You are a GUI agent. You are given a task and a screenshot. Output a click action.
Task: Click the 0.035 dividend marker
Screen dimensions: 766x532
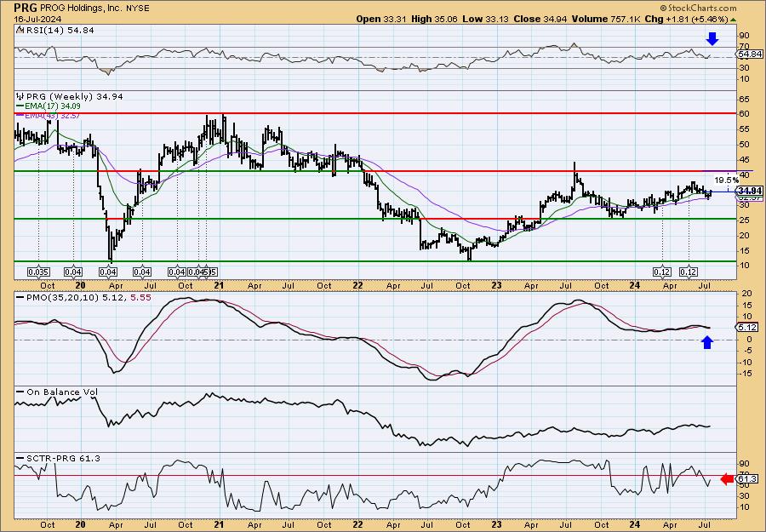[x=38, y=272]
